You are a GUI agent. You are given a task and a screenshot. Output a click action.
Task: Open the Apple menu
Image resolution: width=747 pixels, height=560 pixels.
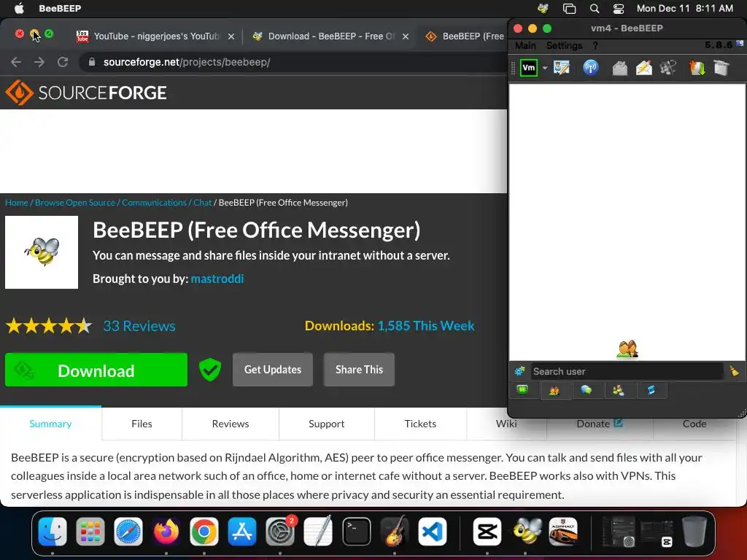click(19, 8)
